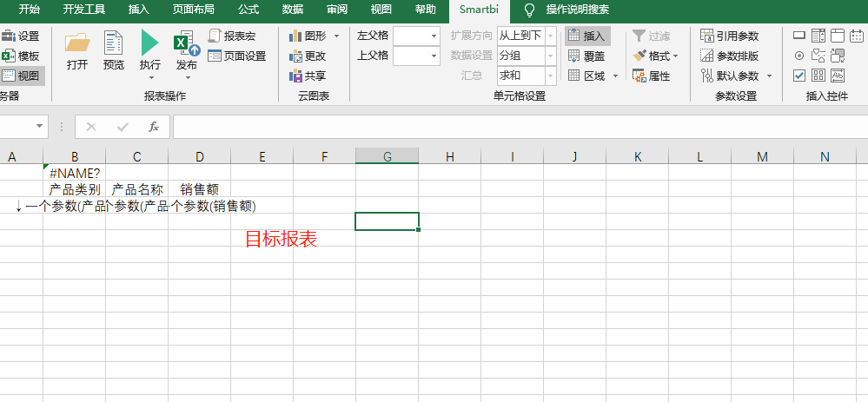Viewport: 868px width, 402px height.
Task: Open the 属性 properties button
Action: 652,76
